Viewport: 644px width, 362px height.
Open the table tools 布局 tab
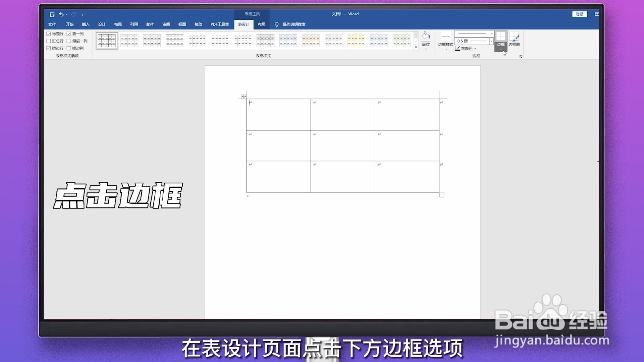point(261,24)
